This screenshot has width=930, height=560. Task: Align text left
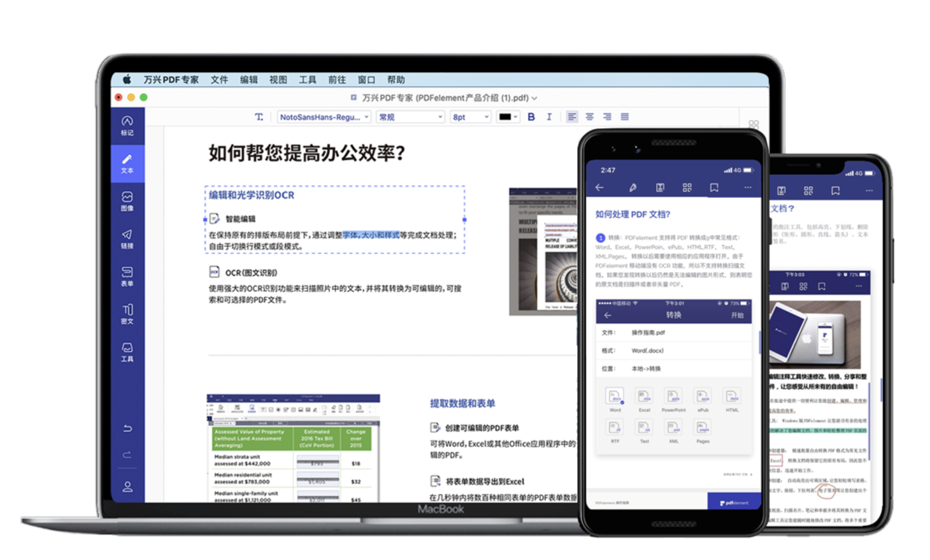click(572, 117)
